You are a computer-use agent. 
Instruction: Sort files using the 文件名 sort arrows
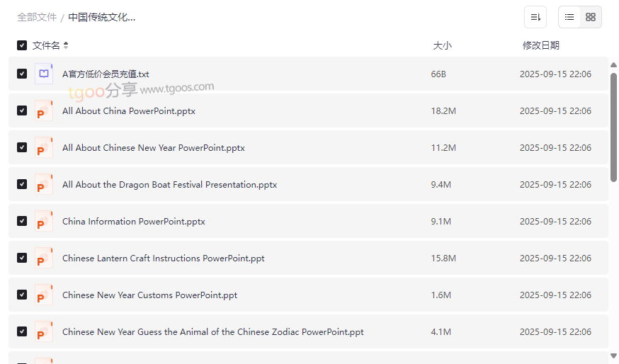66,45
